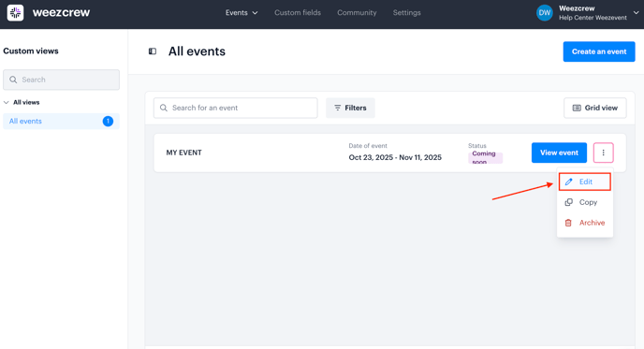644x349 pixels.
Task: Click the All events page heading
Action: point(197,51)
